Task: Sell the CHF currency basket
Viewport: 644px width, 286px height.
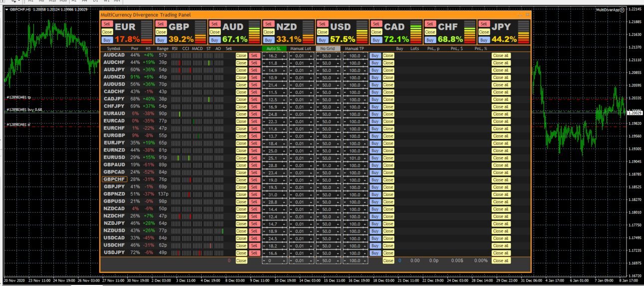Action: [x=430, y=24]
